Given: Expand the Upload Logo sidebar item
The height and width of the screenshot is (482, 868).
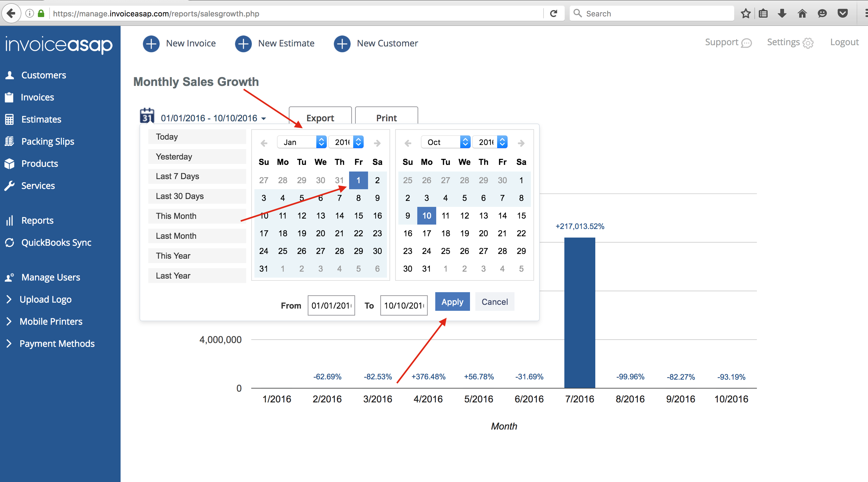Looking at the screenshot, I should point(45,299).
